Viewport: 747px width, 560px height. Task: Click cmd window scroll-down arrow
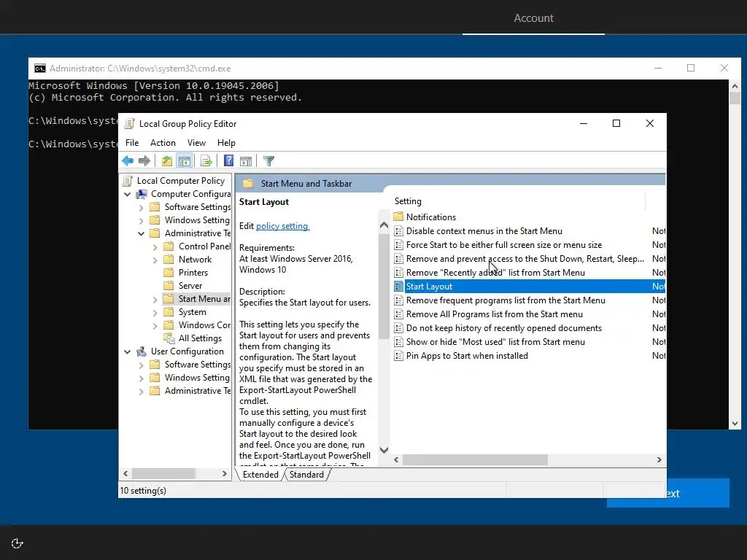tap(735, 424)
